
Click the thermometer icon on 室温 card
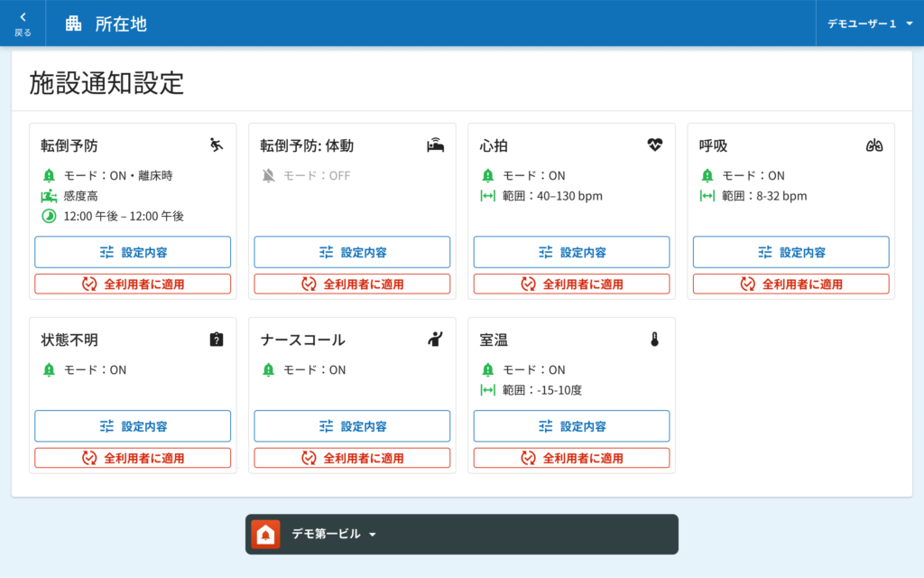[x=655, y=340]
